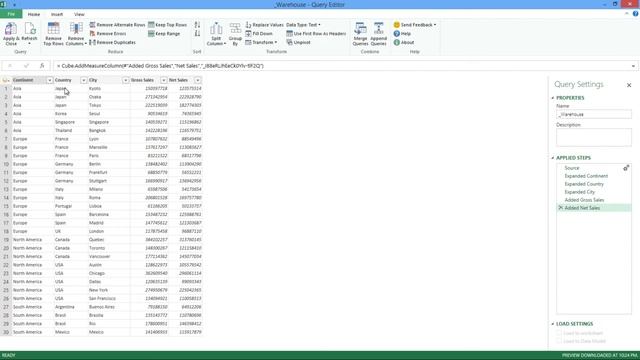Viewport: 640px width, 360px height.
Task: Select Expanded Continent step
Action: 586,176
